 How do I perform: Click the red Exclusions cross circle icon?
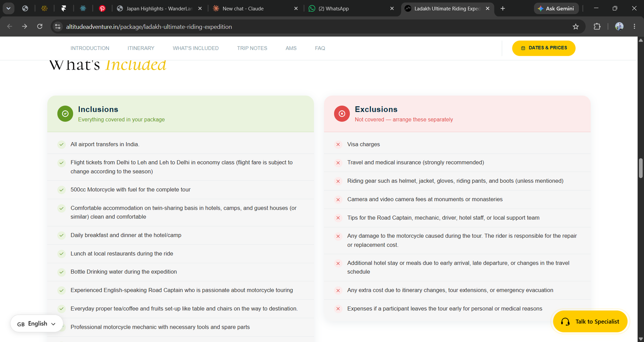coord(342,114)
